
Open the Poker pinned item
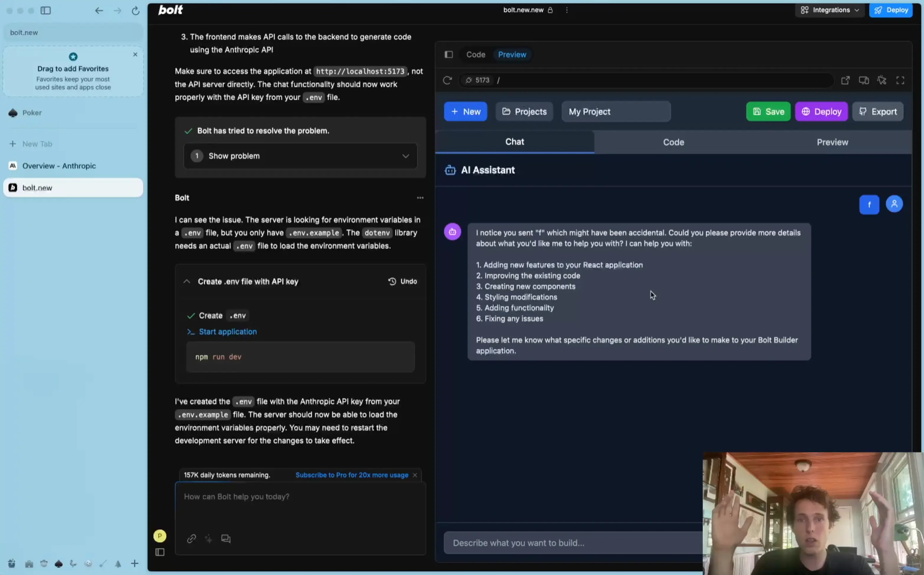73,113
